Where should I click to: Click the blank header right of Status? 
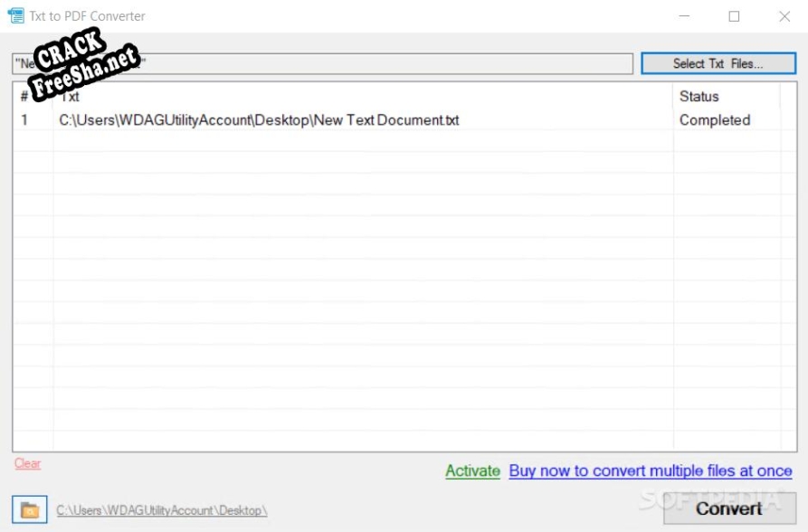pyautogui.click(x=788, y=96)
